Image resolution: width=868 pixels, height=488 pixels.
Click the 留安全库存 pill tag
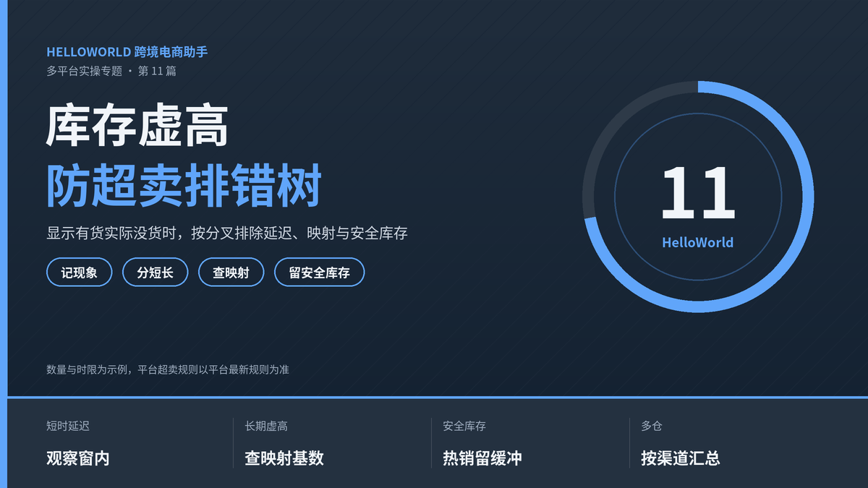point(319,273)
